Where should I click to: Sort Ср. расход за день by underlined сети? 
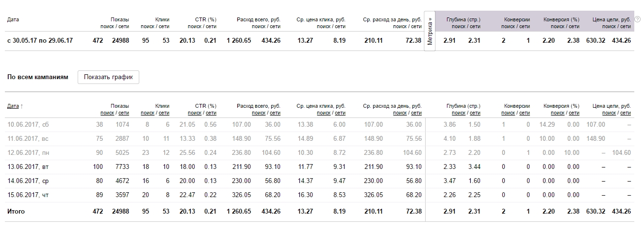(416, 113)
